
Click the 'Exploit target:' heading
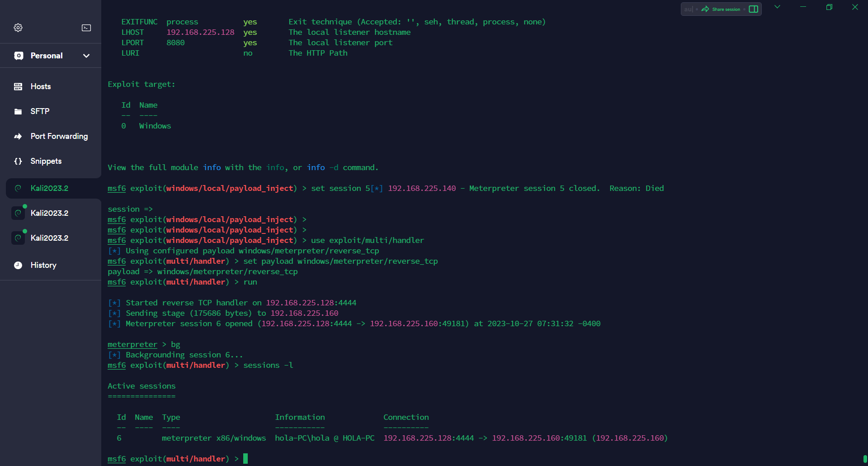(141, 84)
